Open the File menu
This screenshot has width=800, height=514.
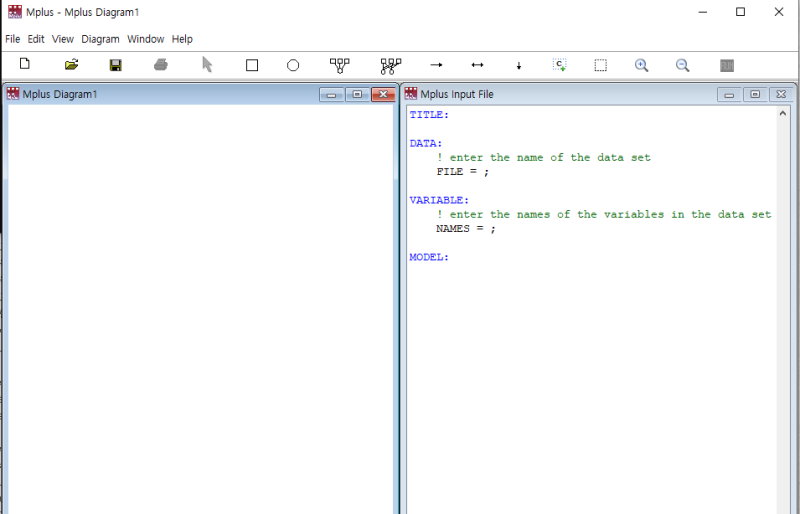(x=12, y=39)
